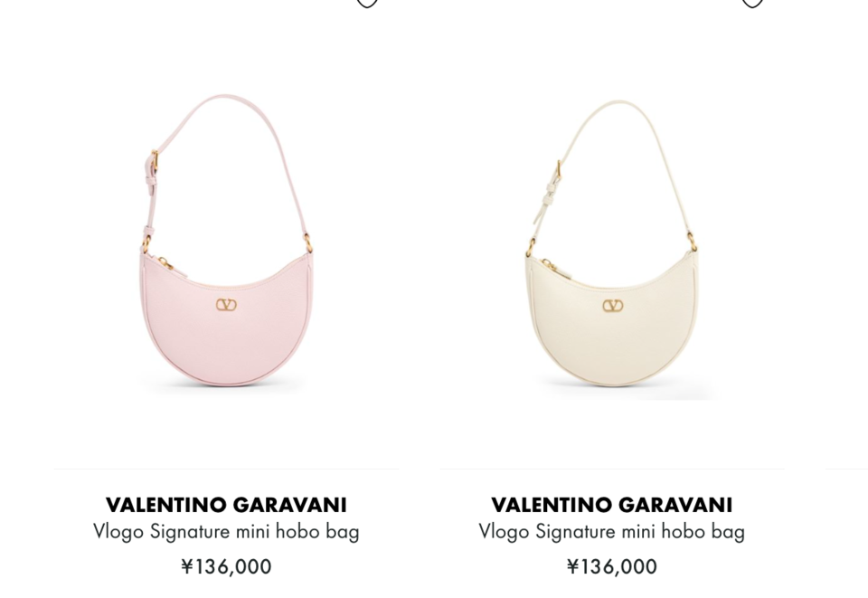
Task: Click the right gold ring on cream bag
Action: click(x=692, y=242)
